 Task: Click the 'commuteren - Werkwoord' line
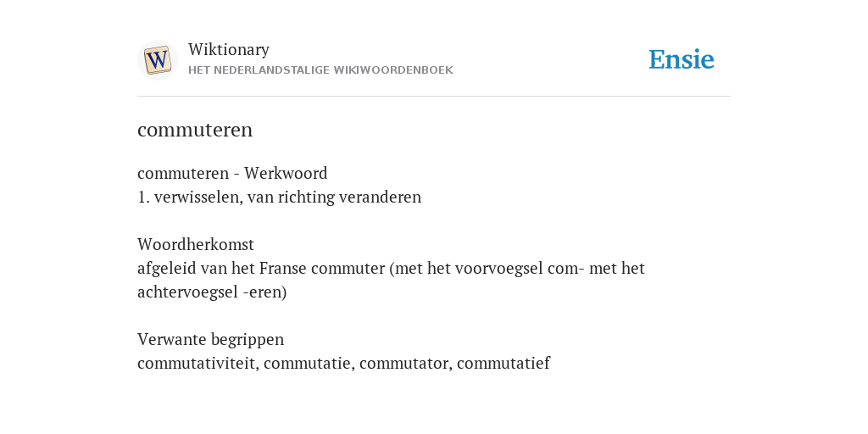pos(232,173)
